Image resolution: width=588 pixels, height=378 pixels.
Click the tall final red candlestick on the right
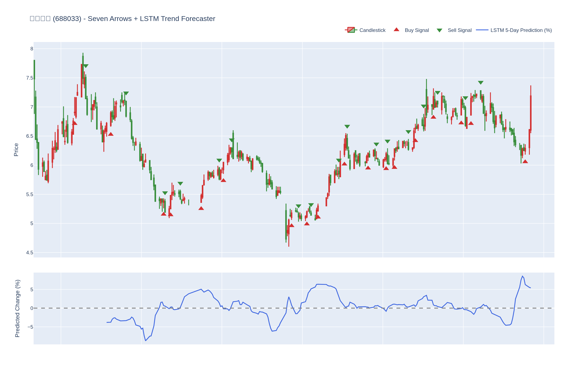pos(531,113)
